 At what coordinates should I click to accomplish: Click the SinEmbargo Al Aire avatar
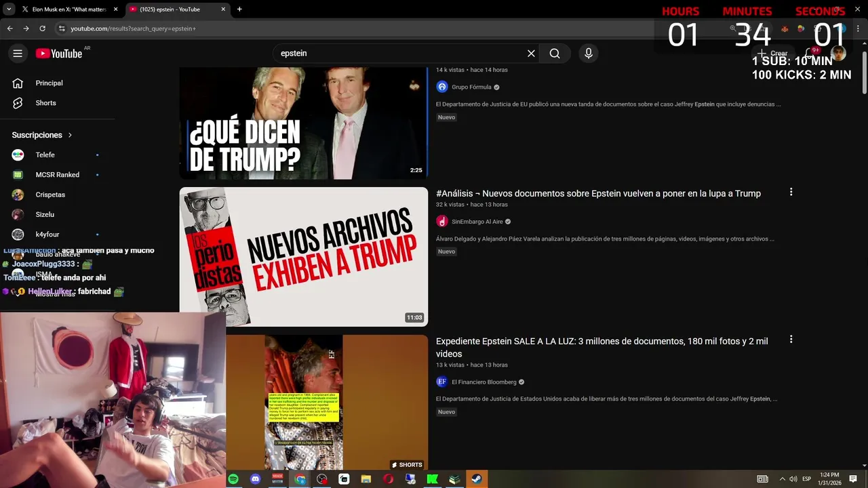coord(442,222)
